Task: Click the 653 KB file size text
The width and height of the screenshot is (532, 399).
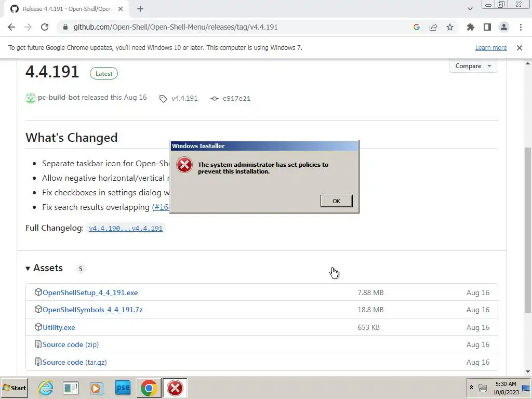Action: pyautogui.click(x=368, y=327)
